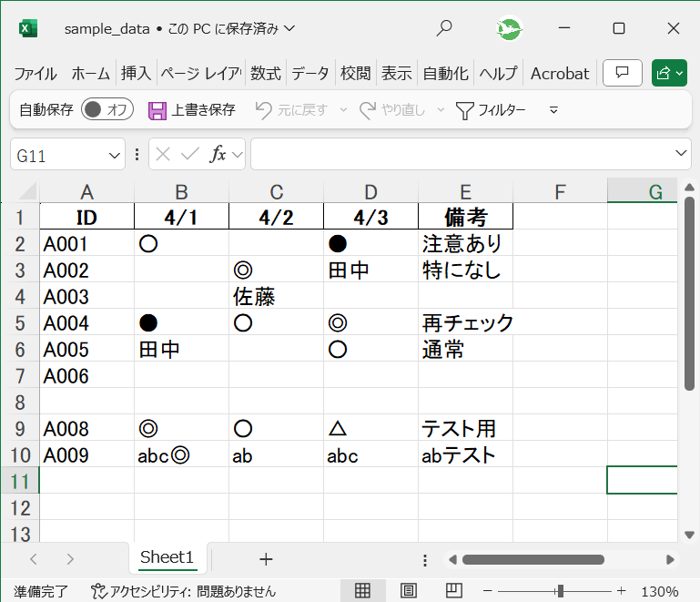Click the Excel app icon in title bar
The height and width of the screenshot is (602, 700).
[x=28, y=28]
